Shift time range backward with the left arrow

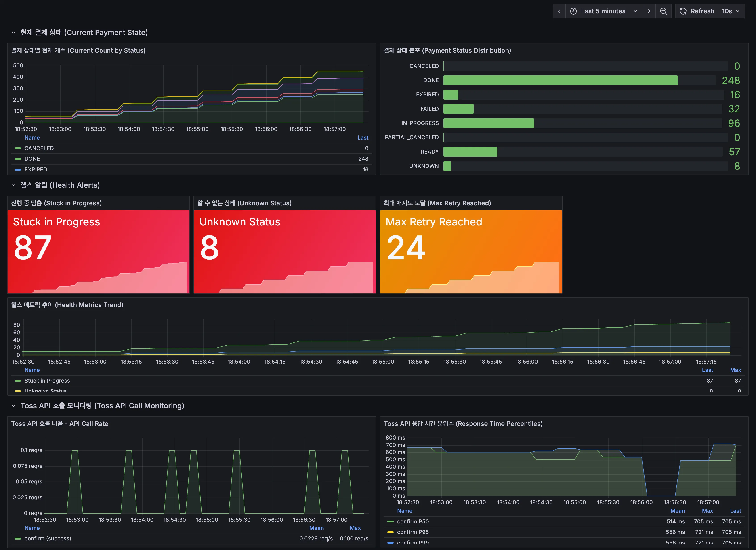click(x=559, y=11)
